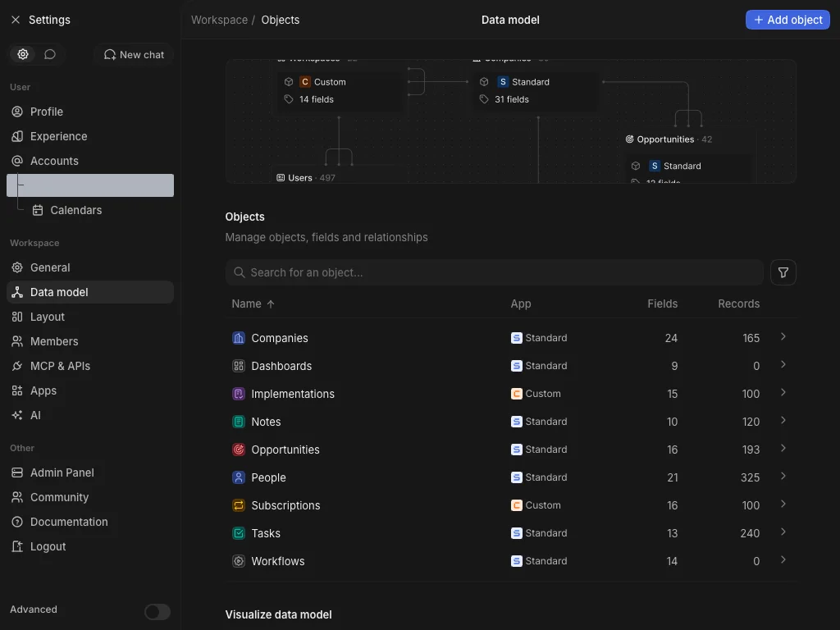Click the "14 fields" label in diagram
The width and height of the screenshot is (840, 630).
pos(316,99)
